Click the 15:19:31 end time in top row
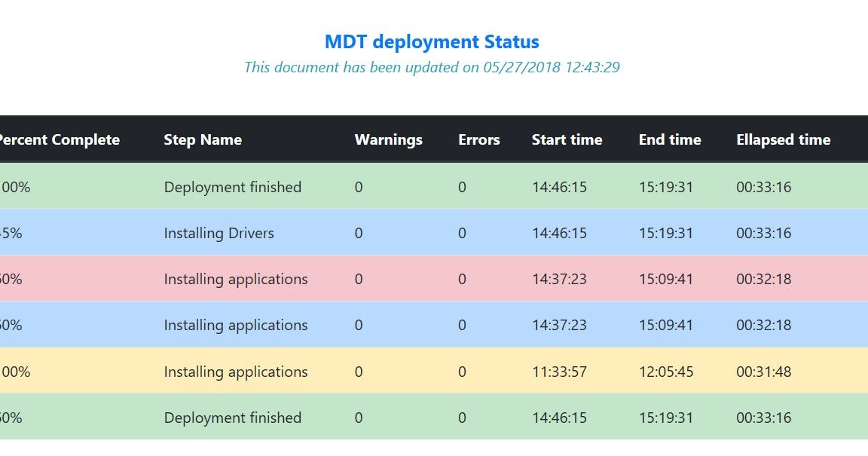The width and height of the screenshot is (868, 456). tap(665, 187)
